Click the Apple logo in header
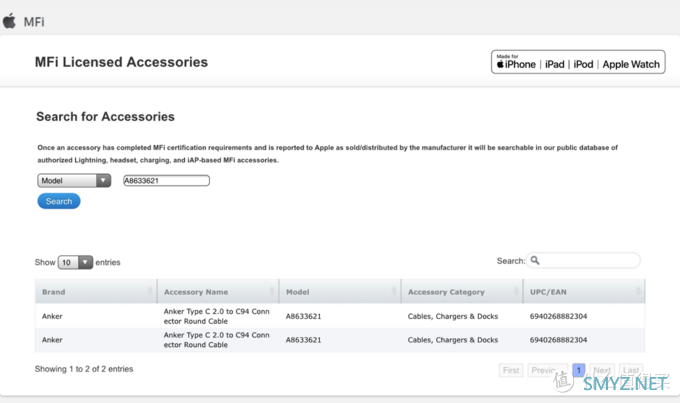 (9, 21)
